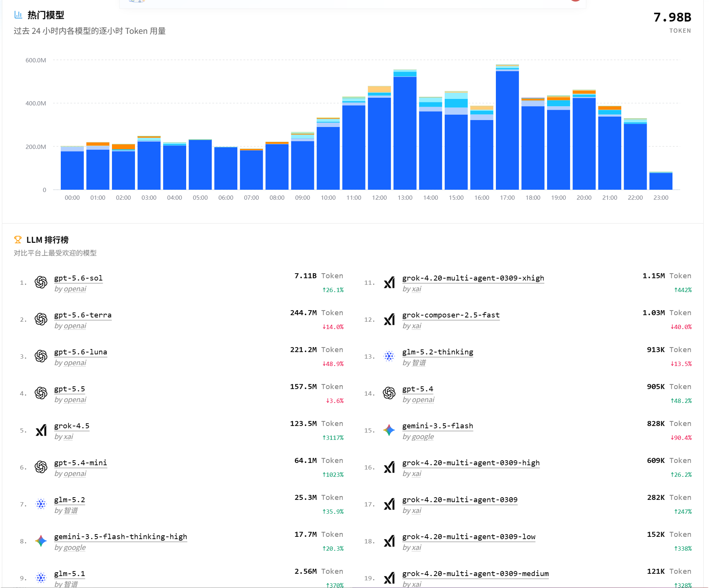Click the 7.98B total token figure
Screen dimensions: 709x588
point(672,17)
